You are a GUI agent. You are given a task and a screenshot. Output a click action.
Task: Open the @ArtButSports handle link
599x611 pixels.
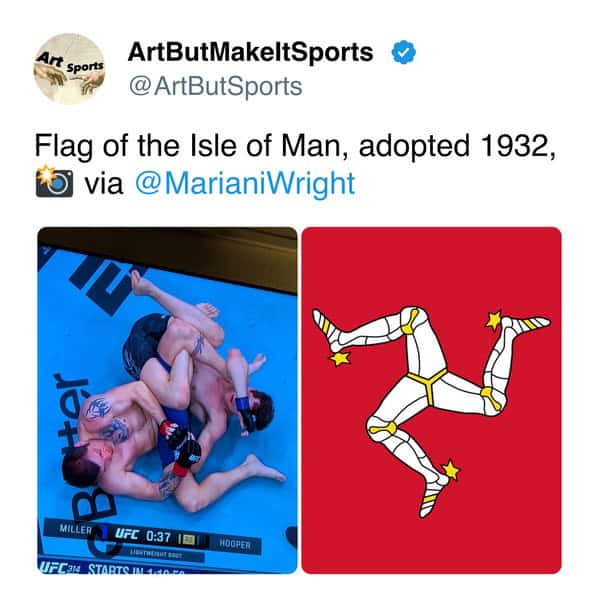tap(215, 86)
